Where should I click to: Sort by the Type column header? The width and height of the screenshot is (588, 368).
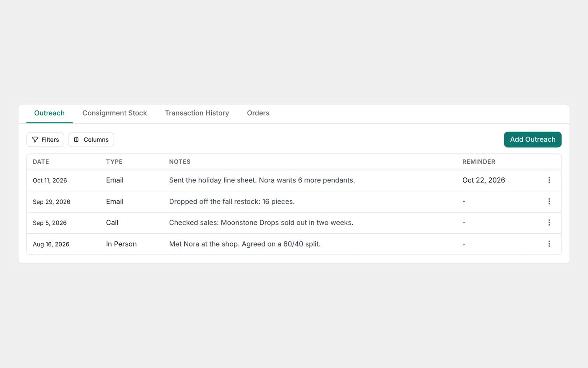point(114,162)
